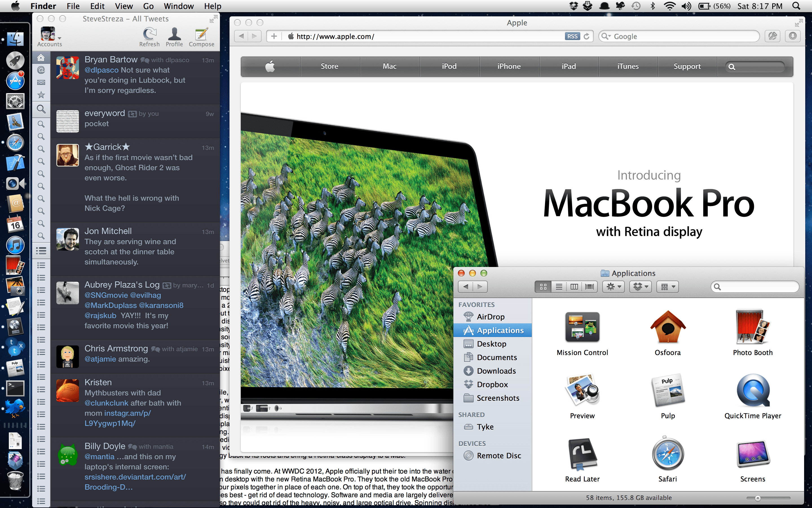The height and width of the screenshot is (508, 812).
Task: Click Apple website search box
Action: (755, 67)
